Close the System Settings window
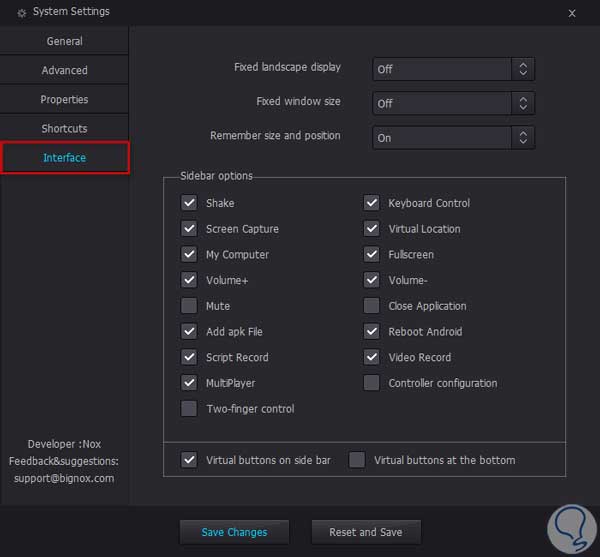Screen dimensions: 600x557 click(572, 13)
